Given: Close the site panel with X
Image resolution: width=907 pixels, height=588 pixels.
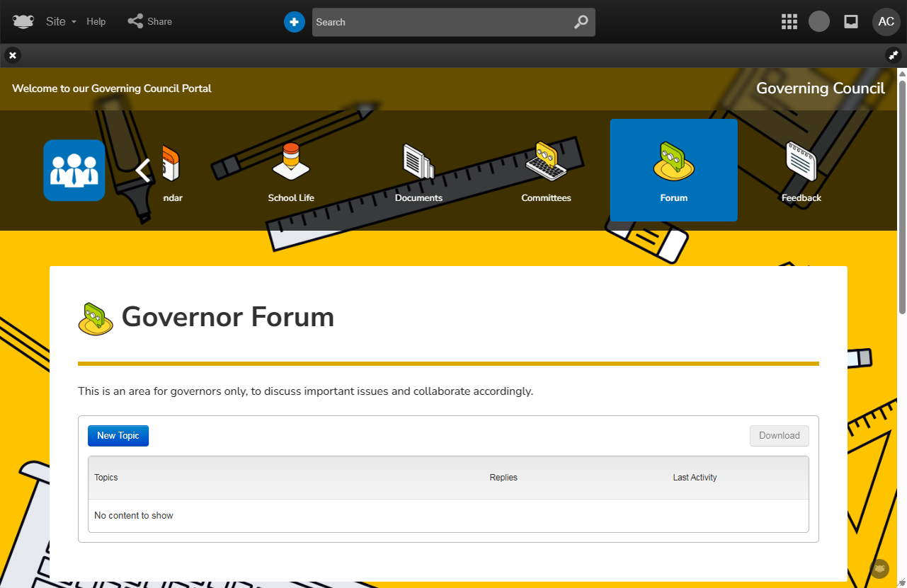Looking at the screenshot, I should click(x=13, y=55).
